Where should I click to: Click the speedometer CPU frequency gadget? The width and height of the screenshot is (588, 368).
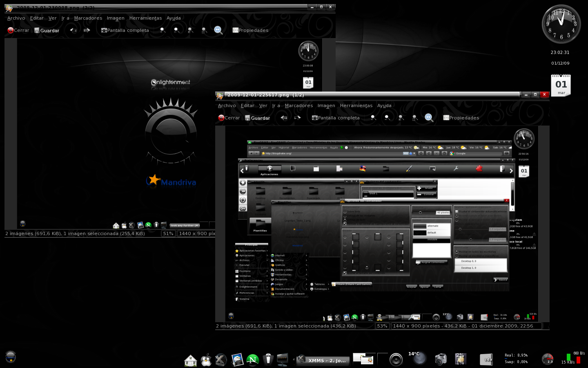pyautogui.click(x=548, y=359)
